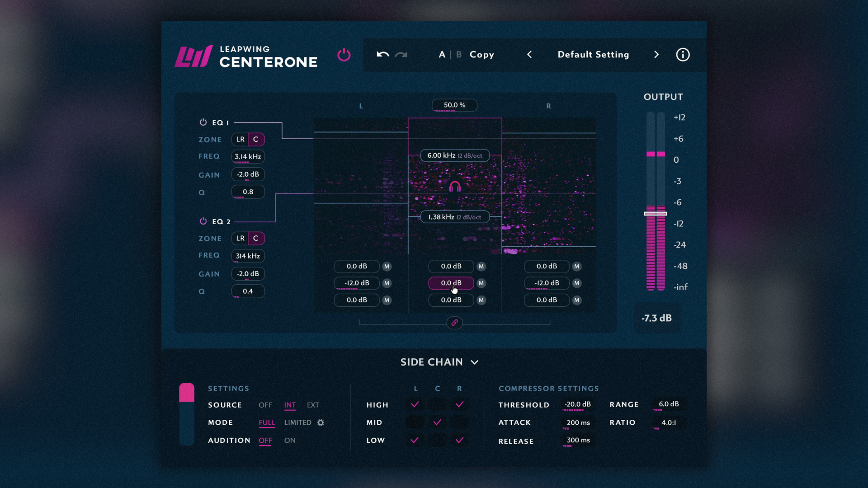Set side chain source to EXT
Screen dimensions: 868x488
point(313,405)
